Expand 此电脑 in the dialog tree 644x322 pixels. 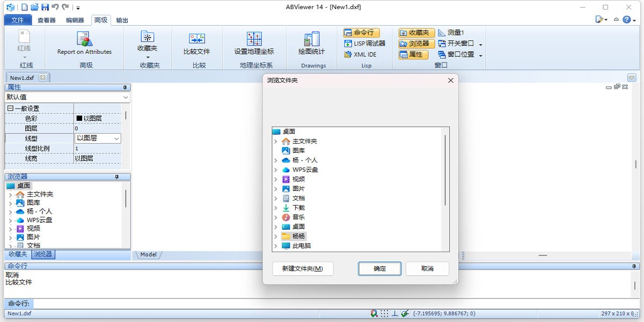(x=276, y=246)
